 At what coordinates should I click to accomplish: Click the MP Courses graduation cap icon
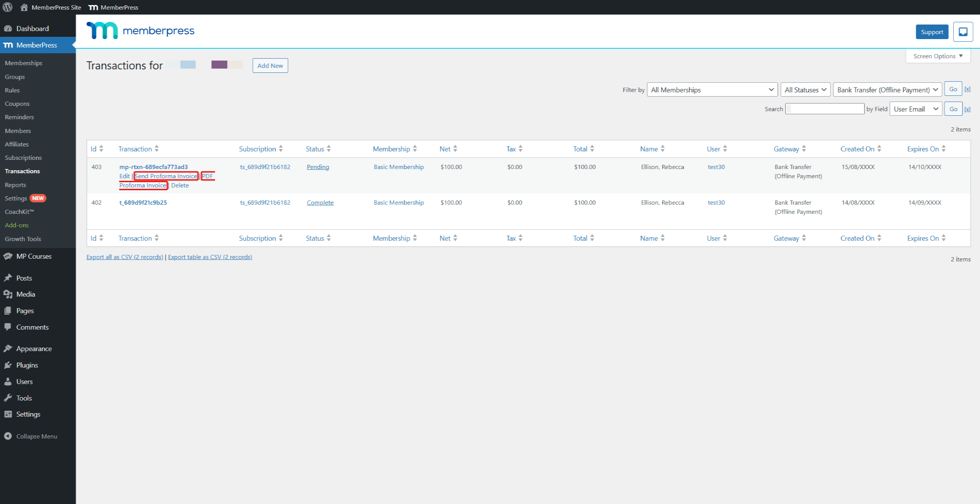(x=8, y=256)
